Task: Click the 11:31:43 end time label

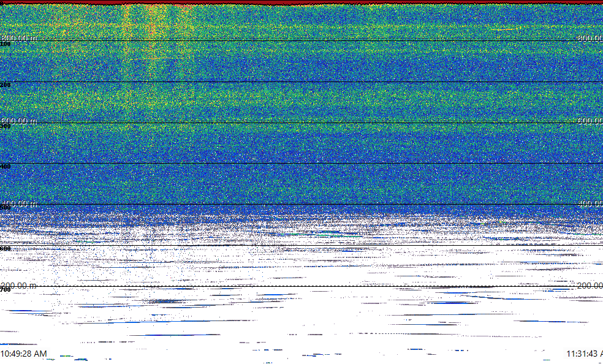Action: click(x=585, y=354)
